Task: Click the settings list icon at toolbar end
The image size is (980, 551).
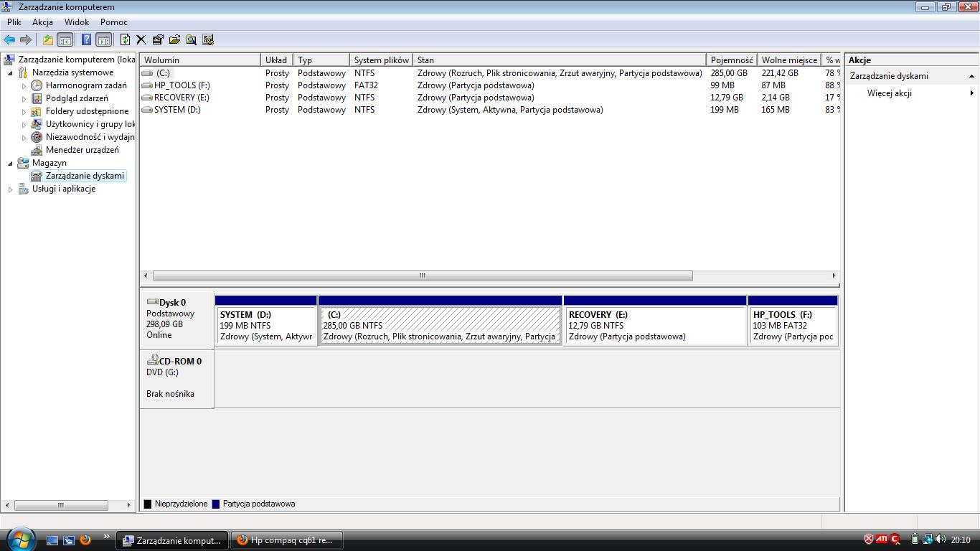Action: coord(208,40)
